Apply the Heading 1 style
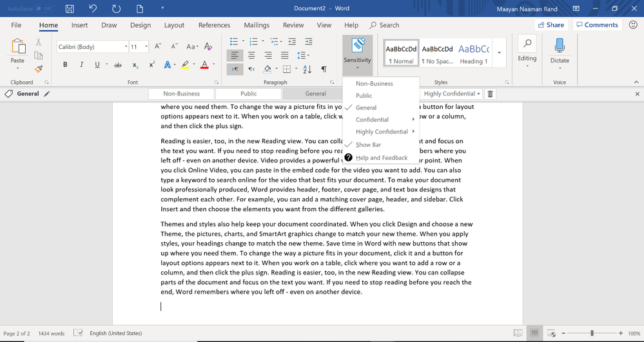Image resolution: width=644 pixels, height=342 pixels. [474, 53]
